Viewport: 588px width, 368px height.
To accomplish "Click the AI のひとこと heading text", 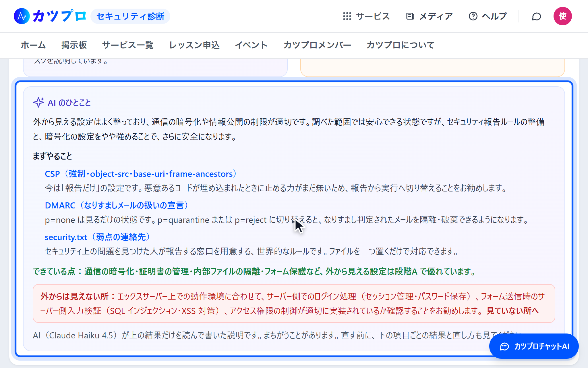I will point(69,103).
